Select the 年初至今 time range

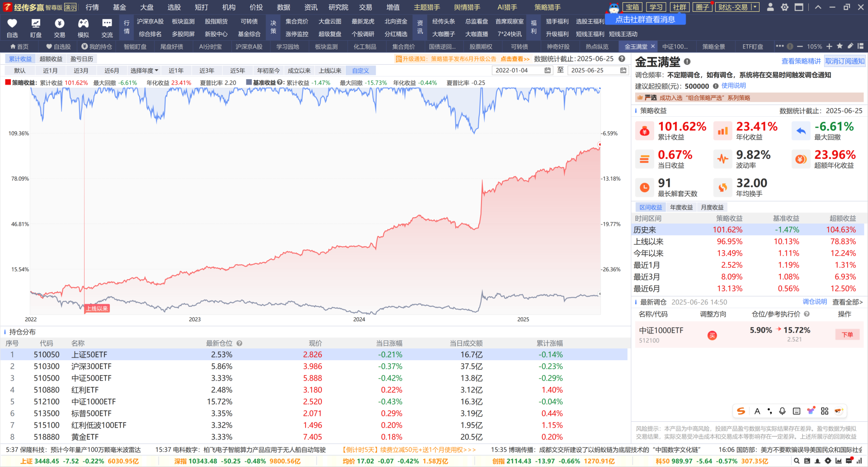tap(269, 71)
